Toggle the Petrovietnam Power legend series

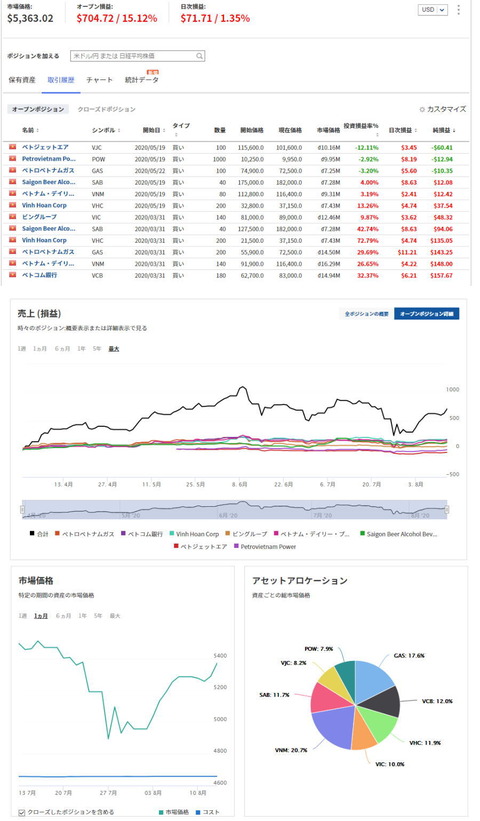point(265,547)
